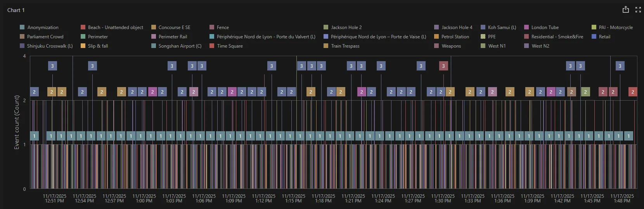
Task: Expand chart to fullscreen
Action: 638,10
